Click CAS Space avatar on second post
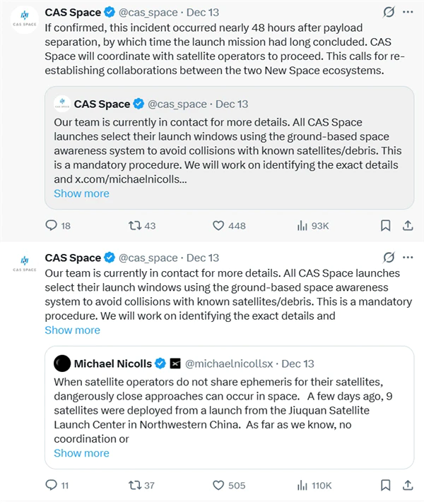The height and width of the screenshot is (504, 424). pyautogui.click(x=24, y=263)
